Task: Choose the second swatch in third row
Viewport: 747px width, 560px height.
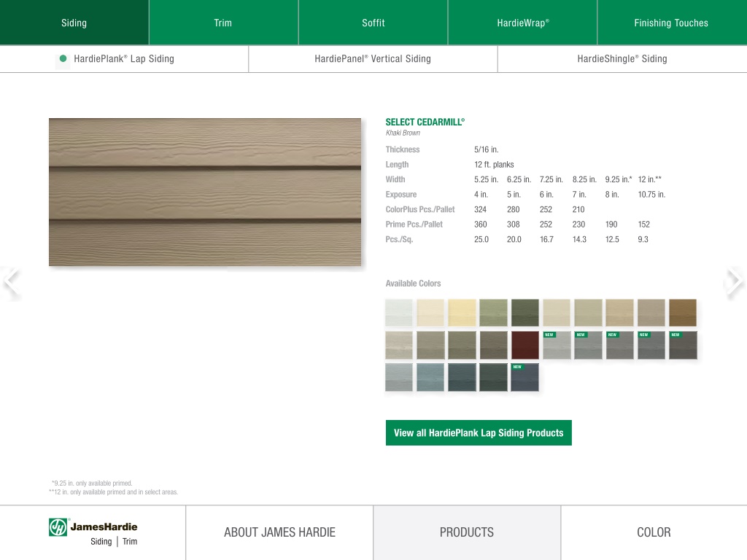Action: [x=430, y=377]
